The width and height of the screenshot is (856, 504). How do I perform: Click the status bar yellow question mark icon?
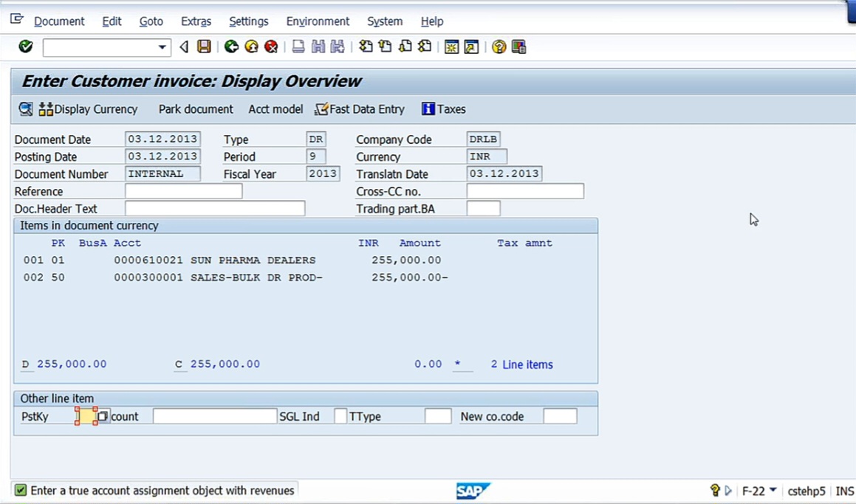point(715,491)
